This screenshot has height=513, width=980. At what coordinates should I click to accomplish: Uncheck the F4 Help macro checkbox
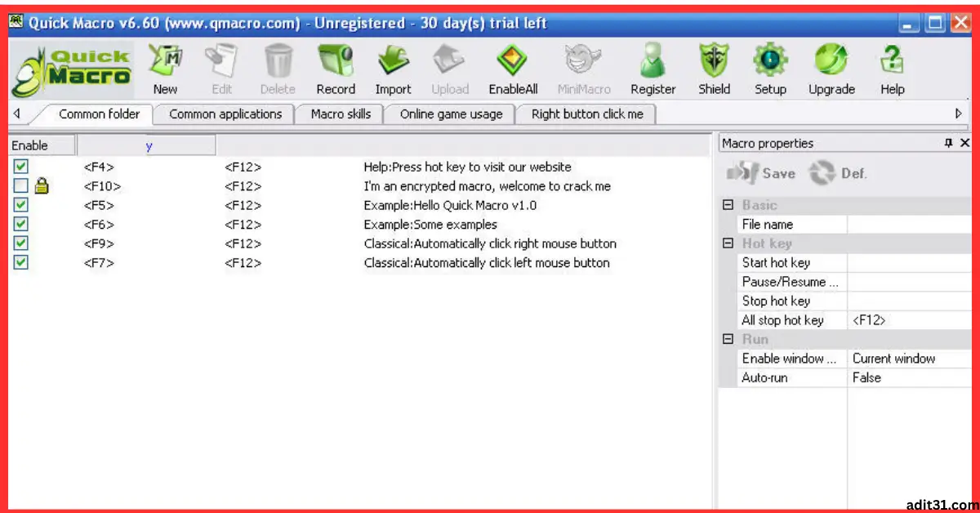point(21,167)
